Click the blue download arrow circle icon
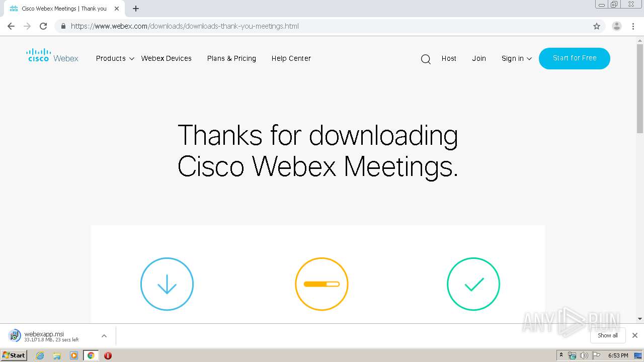The image size is (644, 362). 167,284
